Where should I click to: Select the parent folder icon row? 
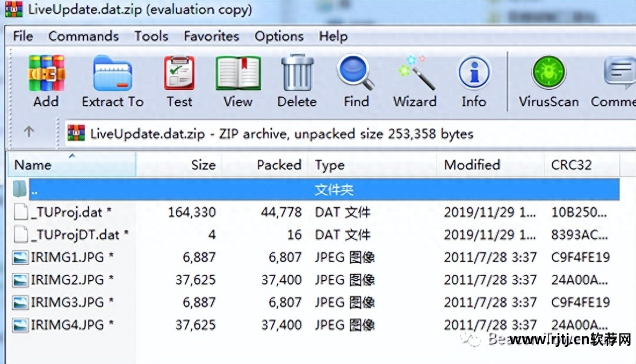click(19, 189)
